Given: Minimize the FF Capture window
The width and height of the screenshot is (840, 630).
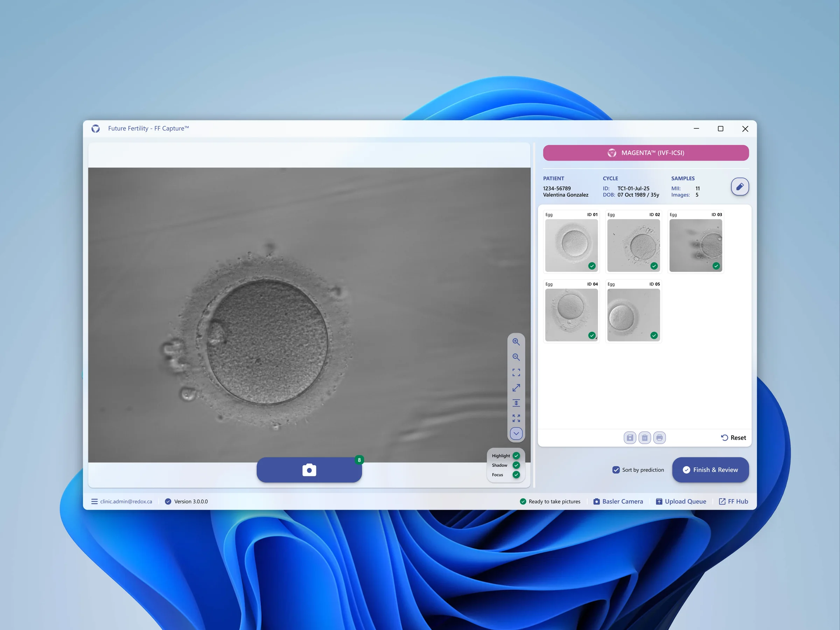Looking at the screenshot, I should pos(696,128).
